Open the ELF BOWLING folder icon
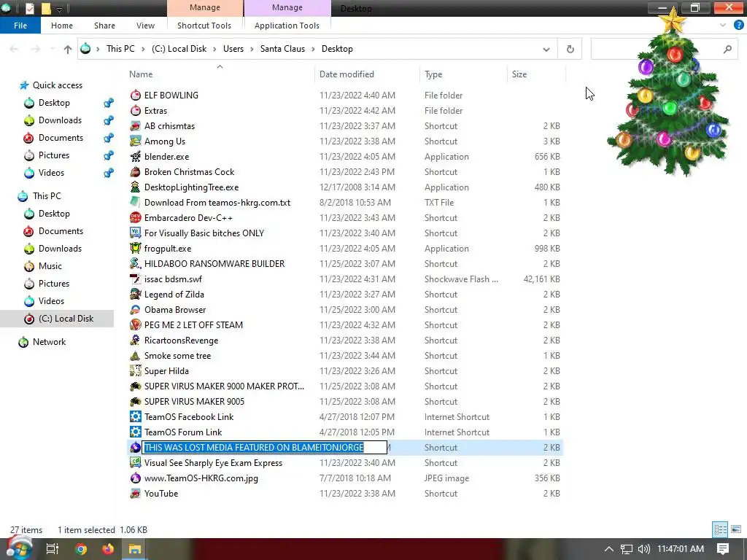This screenshot has width=747, height=560. point(135,96)
